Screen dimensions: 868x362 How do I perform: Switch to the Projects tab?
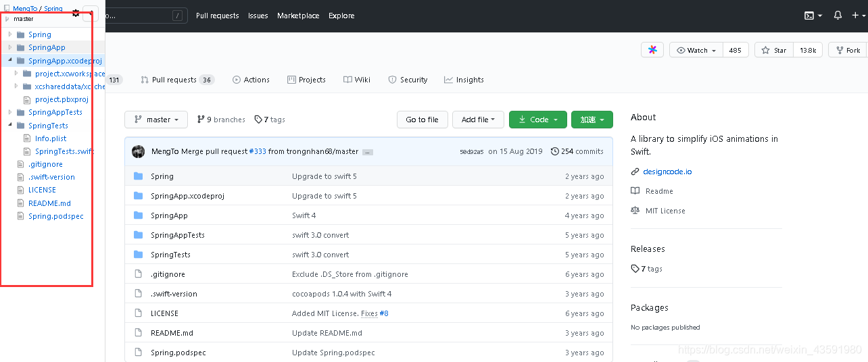[306, 80]
